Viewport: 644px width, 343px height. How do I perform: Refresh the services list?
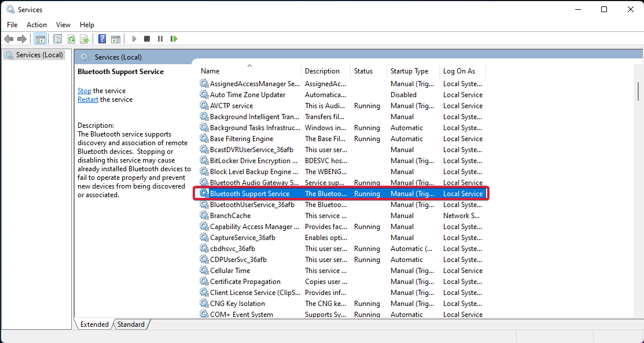tap(71, 39)
